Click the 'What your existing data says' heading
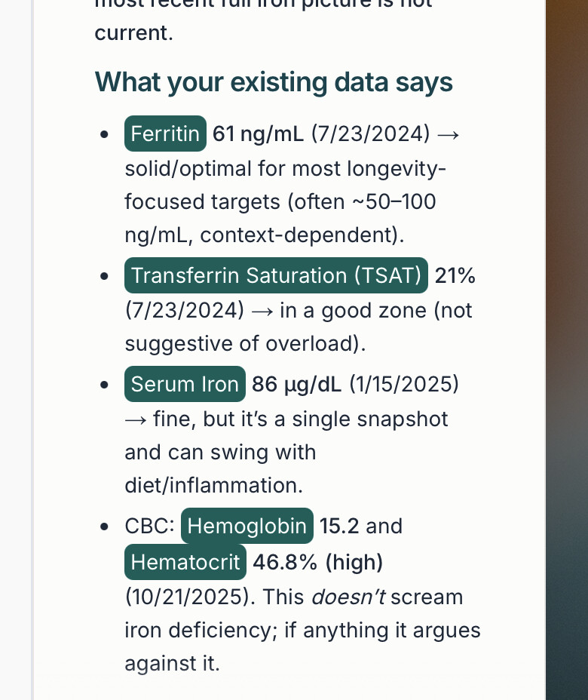 (274, 81)
